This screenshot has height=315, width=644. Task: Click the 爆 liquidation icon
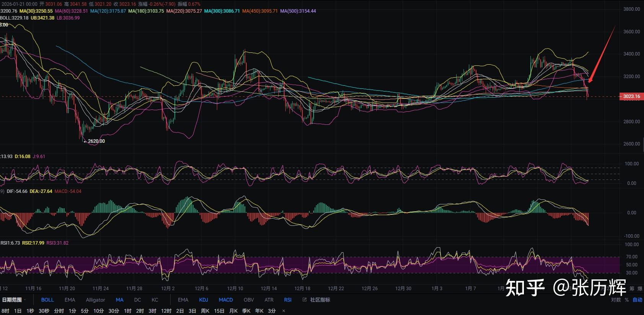tap(640, 289)
